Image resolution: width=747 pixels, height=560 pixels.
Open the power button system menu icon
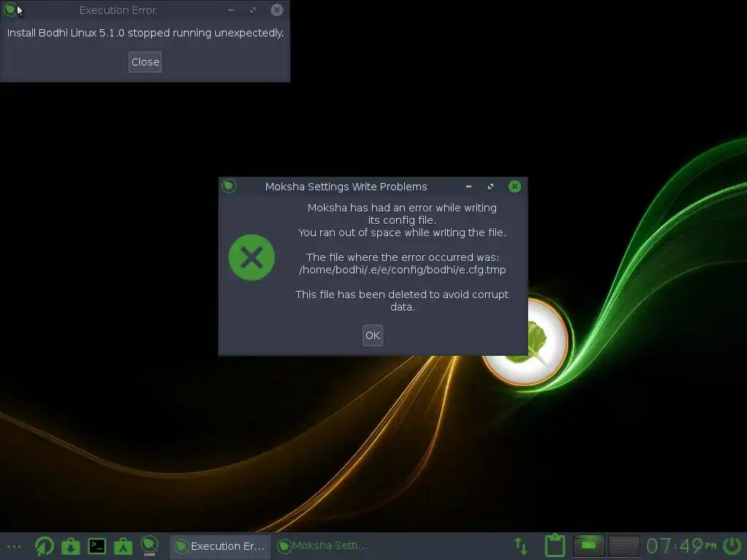click(732, 545)
